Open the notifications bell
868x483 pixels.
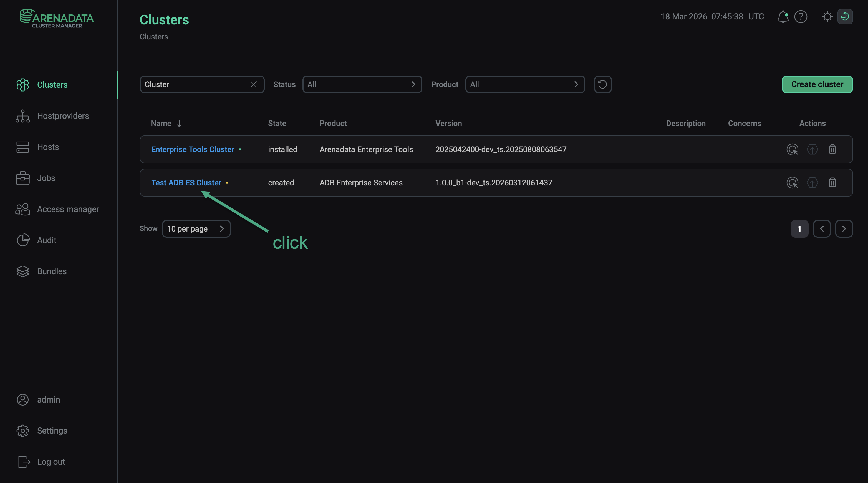(783, 16)
